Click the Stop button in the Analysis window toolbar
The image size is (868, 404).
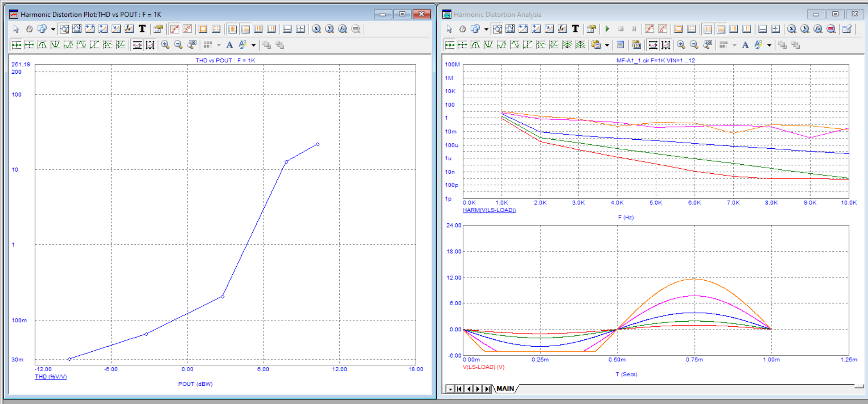point(620,29)
